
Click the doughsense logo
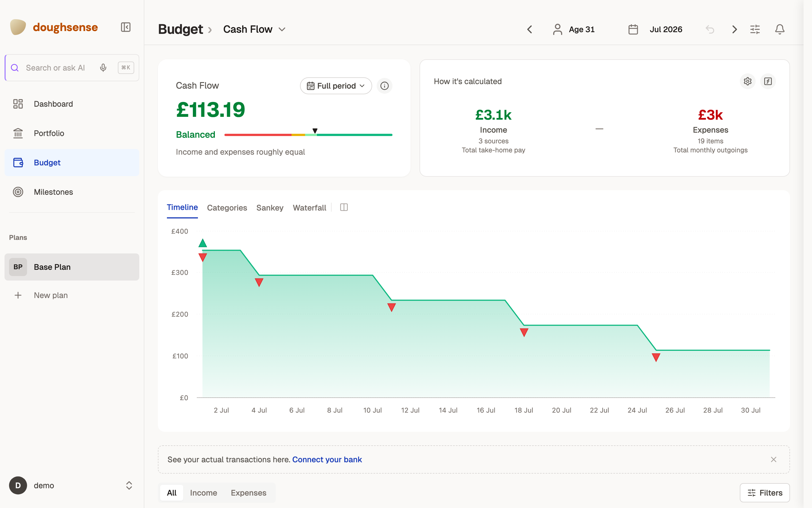(54, 27)
